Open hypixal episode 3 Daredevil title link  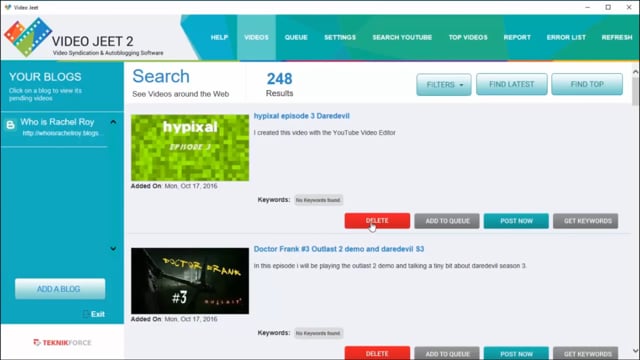[x=302, y=116]
